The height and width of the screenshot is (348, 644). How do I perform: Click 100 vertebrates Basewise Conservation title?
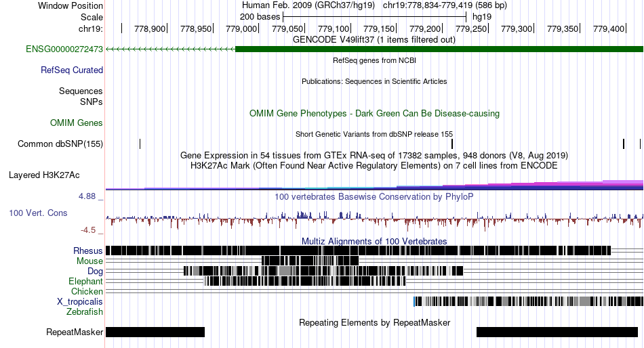point(374,196)
